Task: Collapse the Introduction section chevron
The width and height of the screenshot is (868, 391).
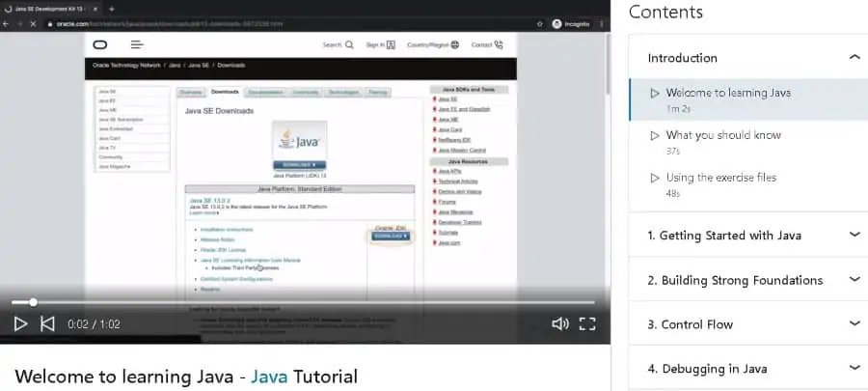Action: (854, 57)
